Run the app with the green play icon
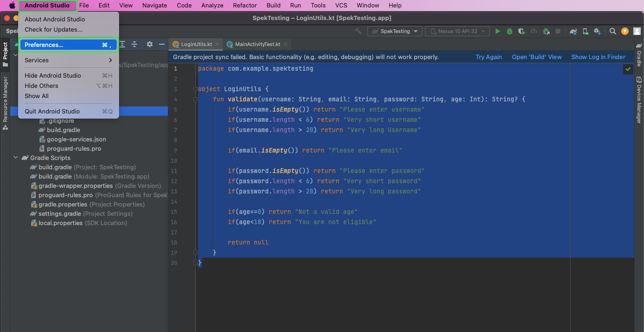644x332 pixels. [498, 31]
